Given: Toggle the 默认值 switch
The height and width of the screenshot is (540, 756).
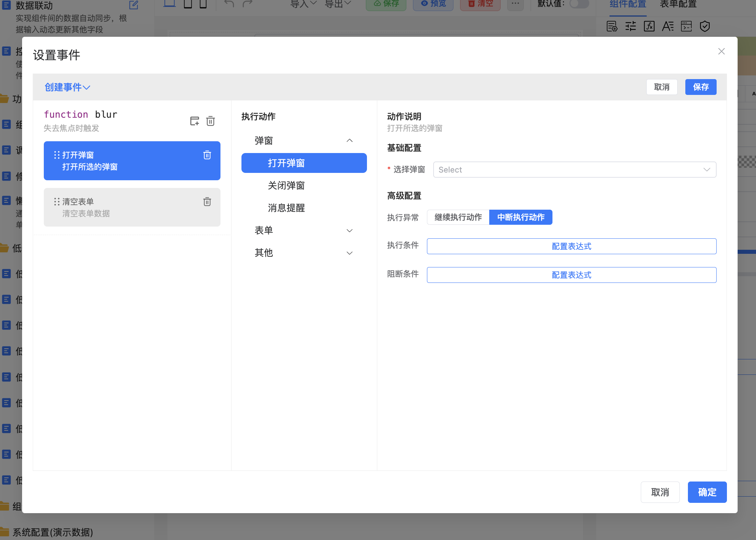Looking at the screenshot, I should [x=579, y=4].
